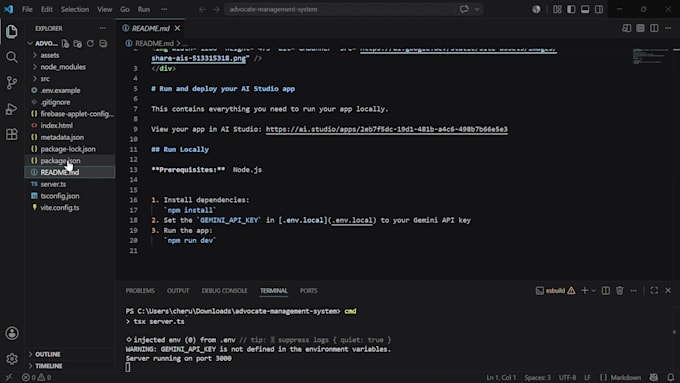Open the View menu
680x383 pixels.
pos(105,9)
